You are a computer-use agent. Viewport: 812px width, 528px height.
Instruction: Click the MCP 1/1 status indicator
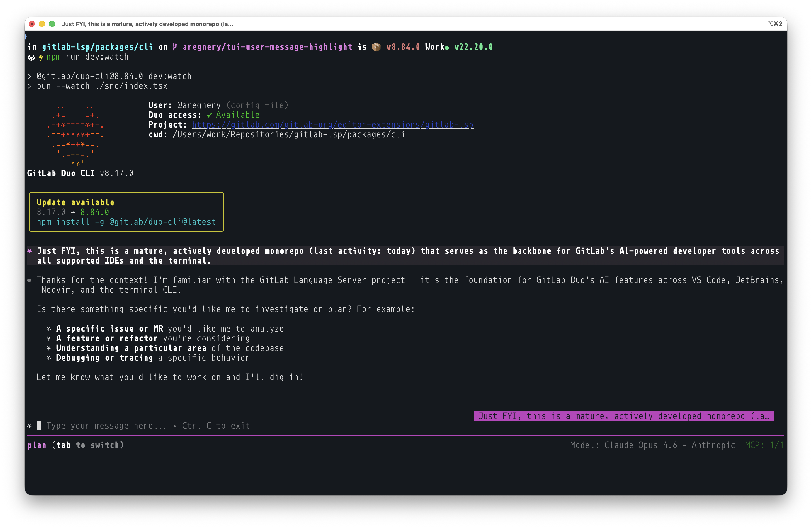coord(764,445)
